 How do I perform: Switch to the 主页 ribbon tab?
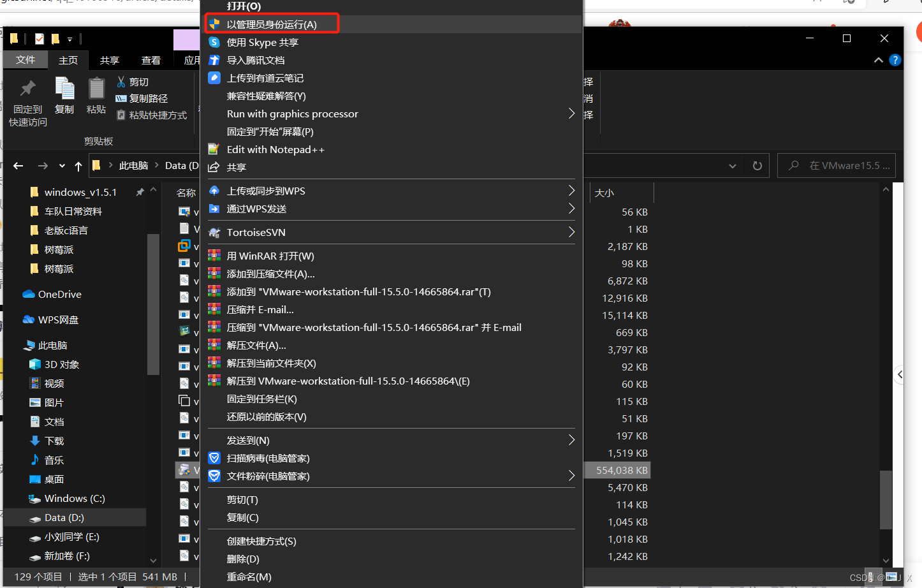pos(68,60)
